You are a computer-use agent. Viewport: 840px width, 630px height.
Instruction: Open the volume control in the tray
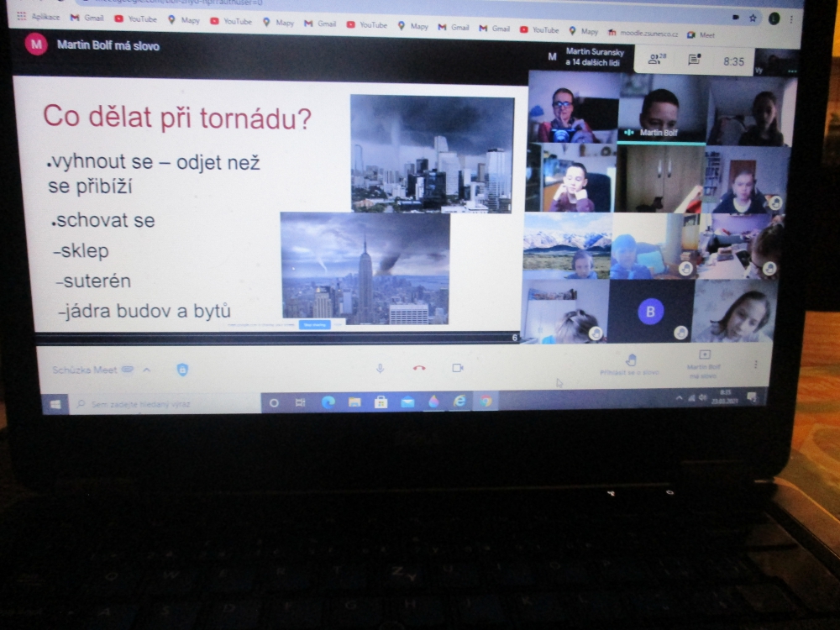point(702,397)
